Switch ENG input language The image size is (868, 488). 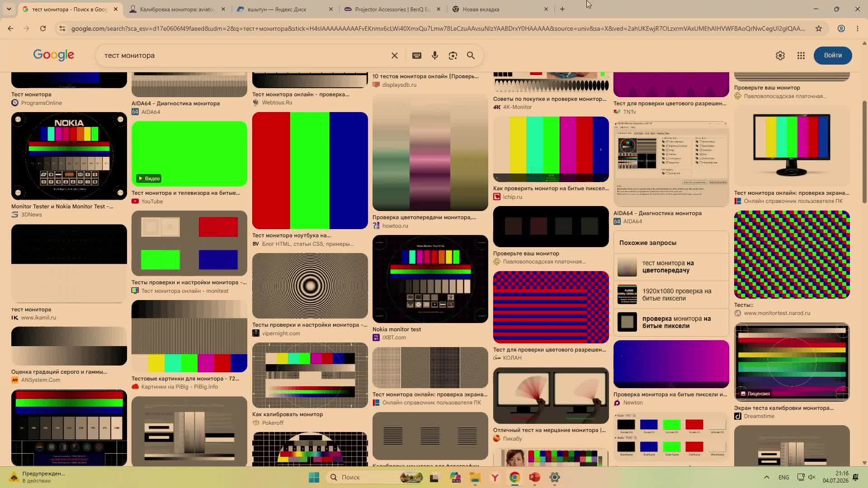point(784,477)
